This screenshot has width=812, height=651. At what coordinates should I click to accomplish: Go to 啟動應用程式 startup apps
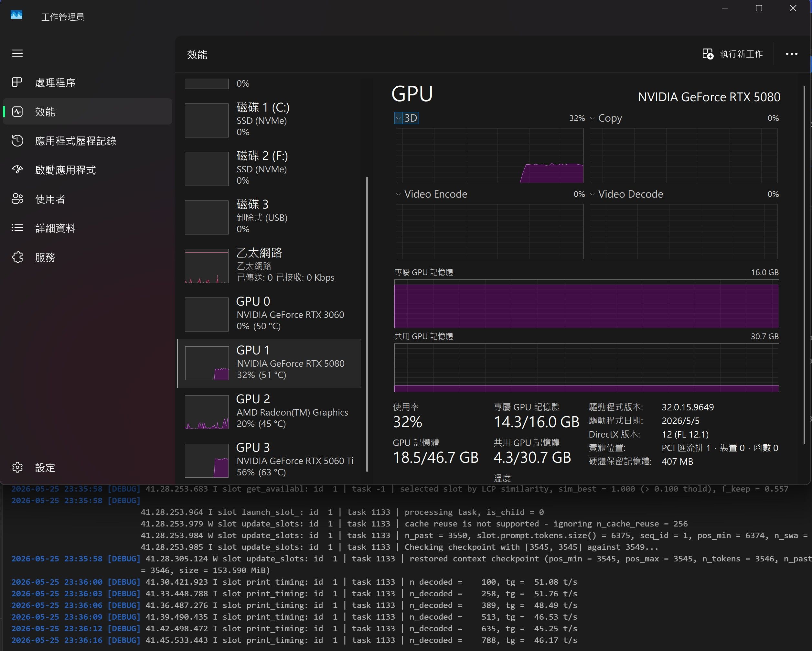87,170
